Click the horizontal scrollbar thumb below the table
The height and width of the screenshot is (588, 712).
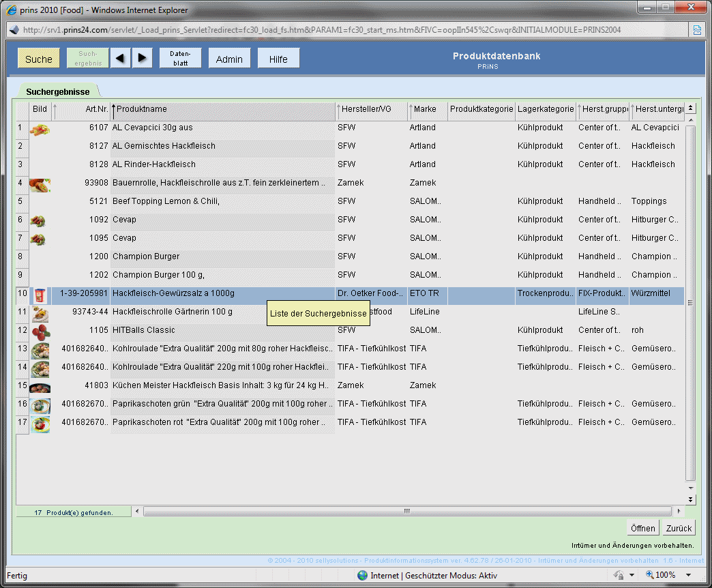point(406,511)
